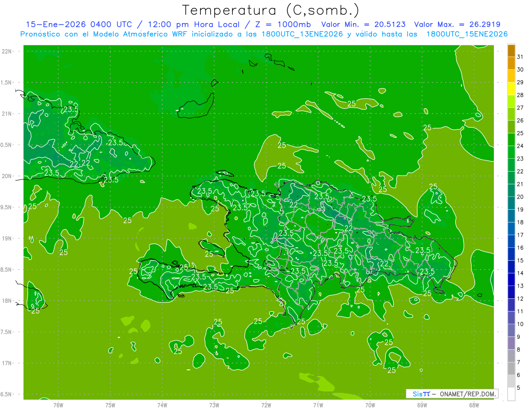
Task: Click the "Z = 1000mb" level text
Action: pyautogui.click(x=282, y=24)
